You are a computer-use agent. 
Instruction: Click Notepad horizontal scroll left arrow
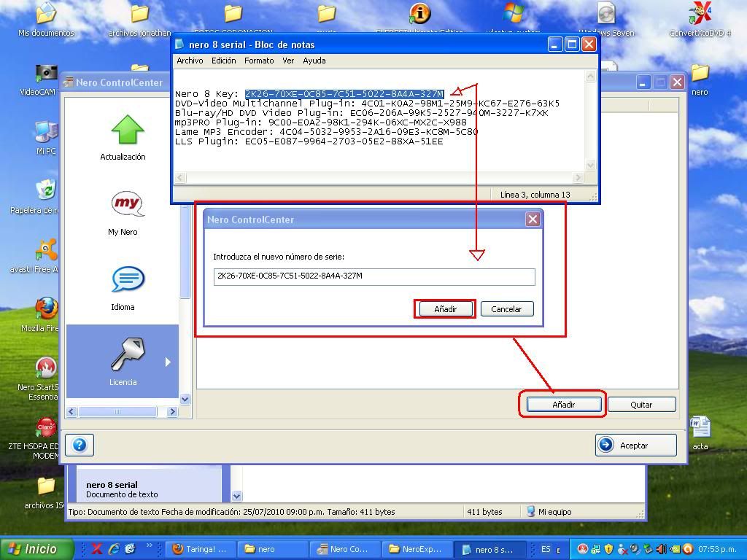click(x=180, y=178)
